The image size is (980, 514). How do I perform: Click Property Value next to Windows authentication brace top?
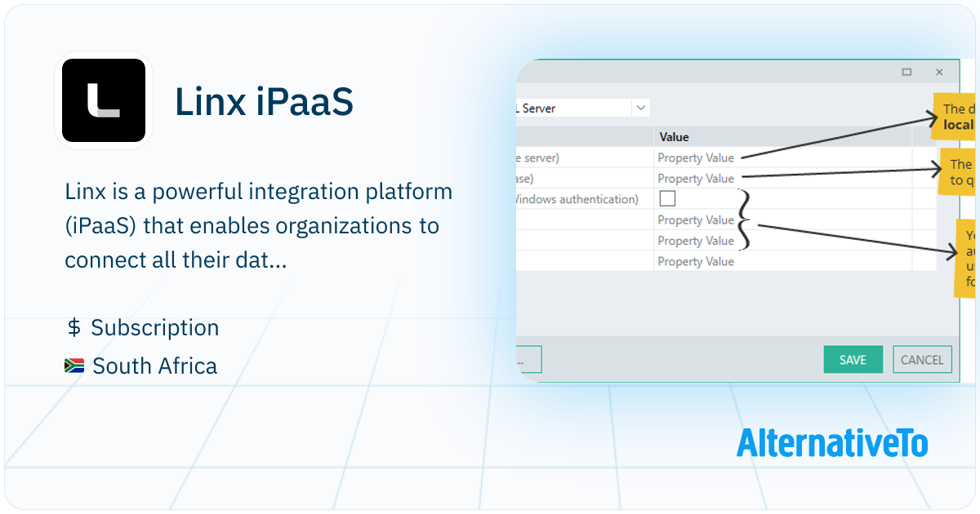click(x=696, y=220)
